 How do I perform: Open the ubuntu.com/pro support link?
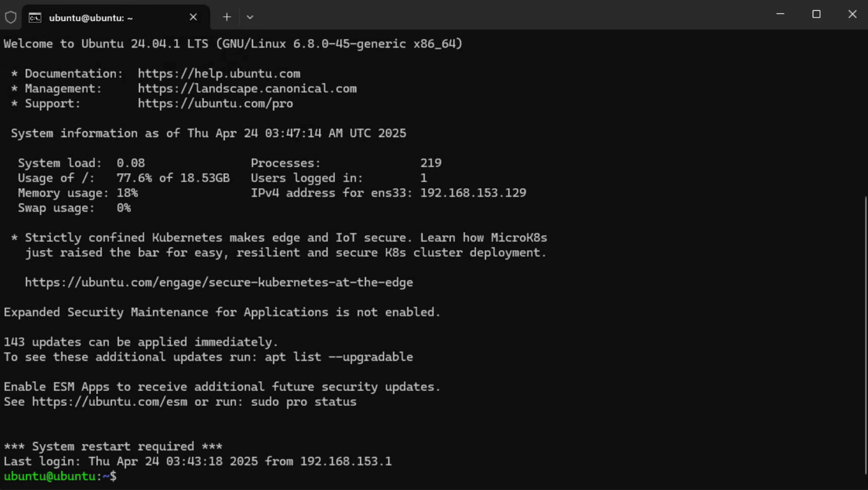click(x=215, y=103)
